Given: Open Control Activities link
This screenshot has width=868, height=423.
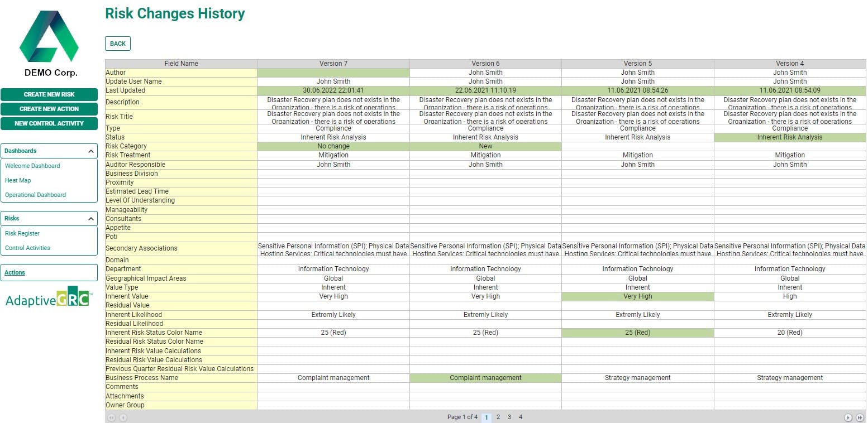Looking at the screenshot, I should click(27, 248).
